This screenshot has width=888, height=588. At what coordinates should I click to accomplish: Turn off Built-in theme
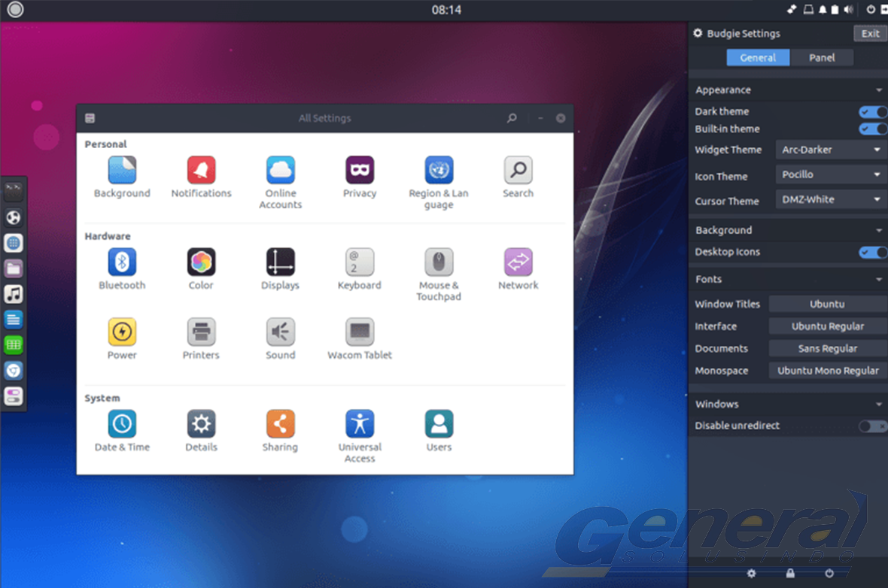(x=871, y=129)
